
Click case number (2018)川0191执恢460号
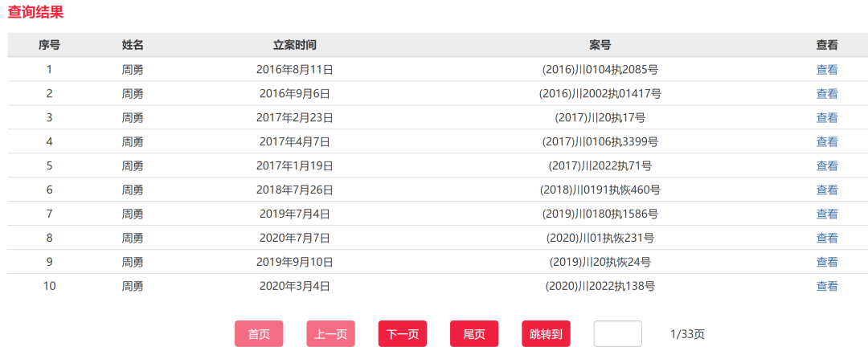[x=600, y=190]
